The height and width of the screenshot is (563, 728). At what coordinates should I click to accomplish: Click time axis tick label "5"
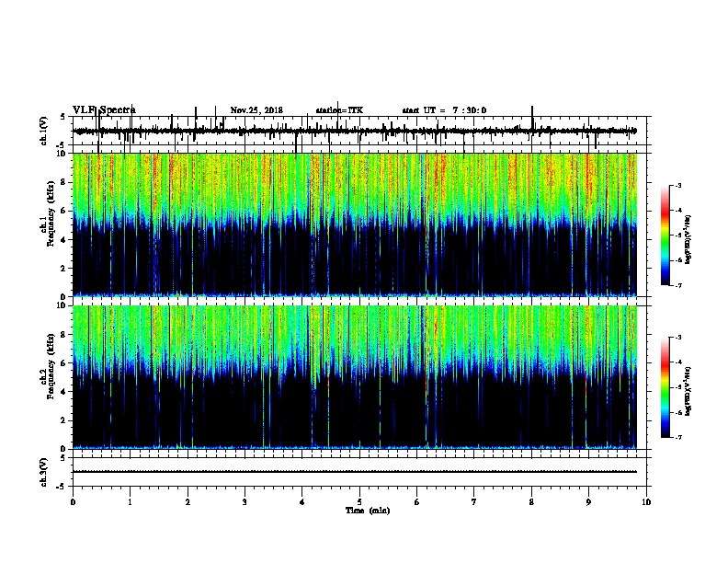point(359,501)
